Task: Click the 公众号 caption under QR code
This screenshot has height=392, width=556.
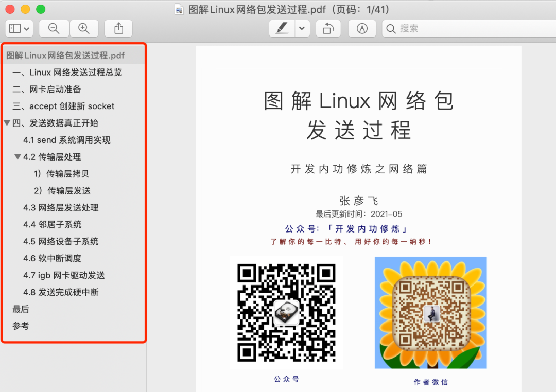Action: pos(287,379)
